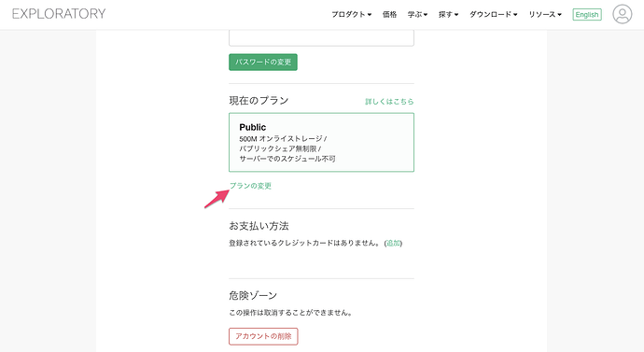Expand the 探す dropdown menu

point(448,14)
